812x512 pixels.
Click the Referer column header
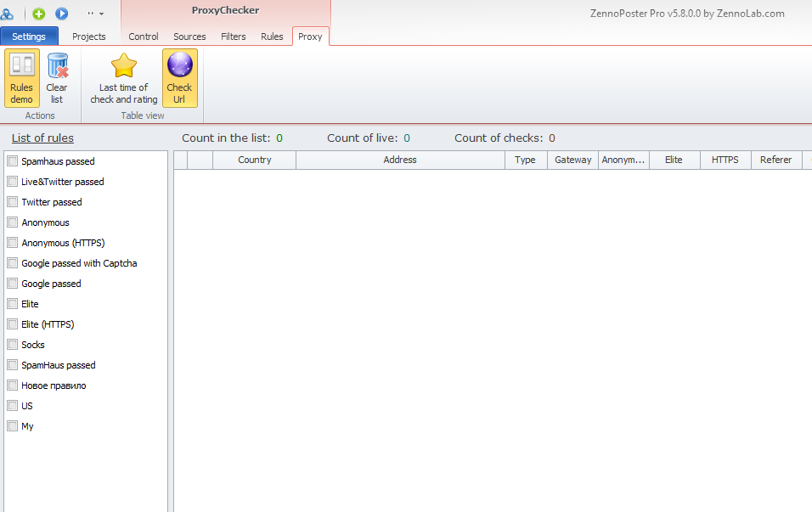point(775,160)
